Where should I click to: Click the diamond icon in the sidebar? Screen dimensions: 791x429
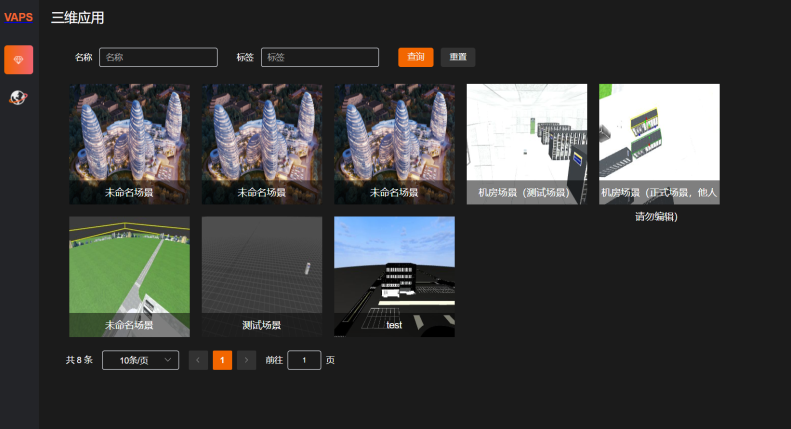(18, 60)
